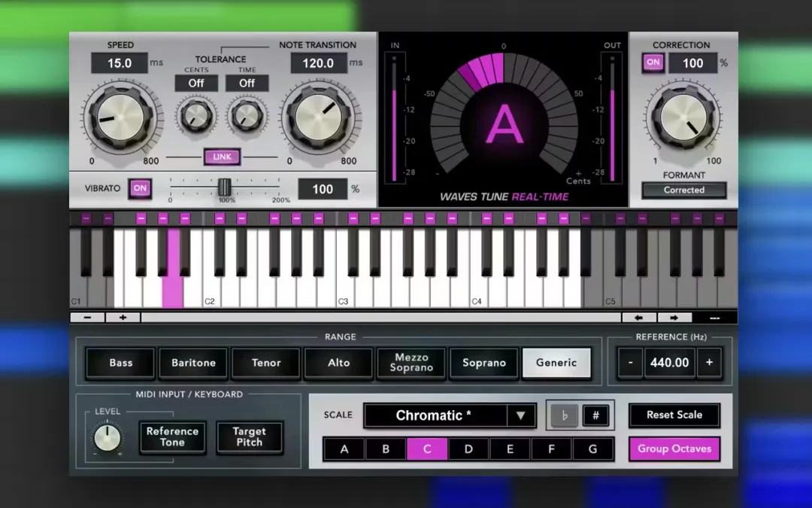This screenshot has height=508, width=812.
Task: Select root note F
Action: pyautogui.click(x=552, y=449)
